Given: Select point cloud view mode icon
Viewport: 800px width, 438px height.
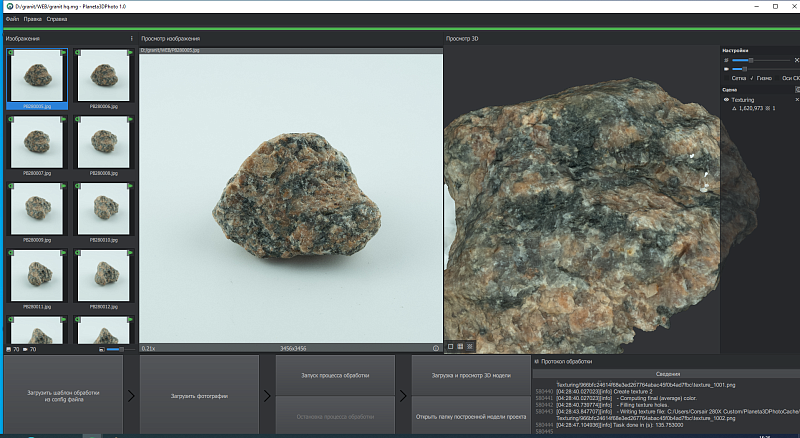Looking at the screenshot, I should [x=470, y=347].
